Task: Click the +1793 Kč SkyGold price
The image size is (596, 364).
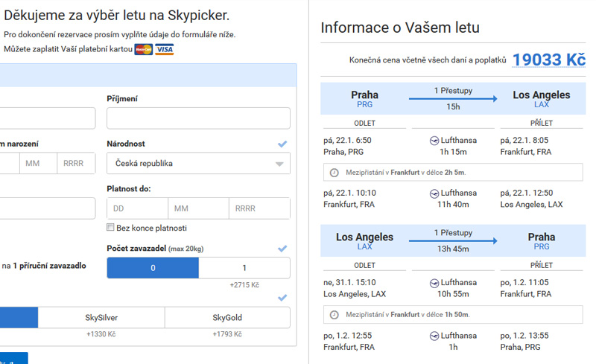Action: [x=227, y=334]
